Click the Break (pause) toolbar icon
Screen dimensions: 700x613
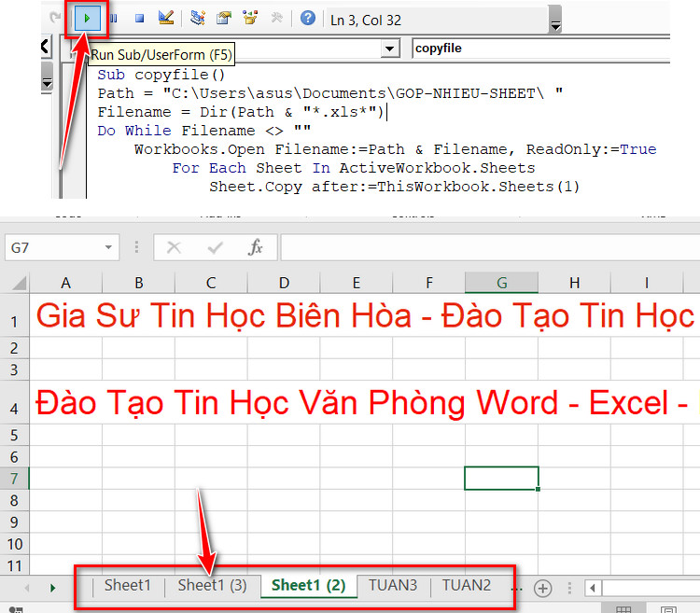[x=113, y=19]
